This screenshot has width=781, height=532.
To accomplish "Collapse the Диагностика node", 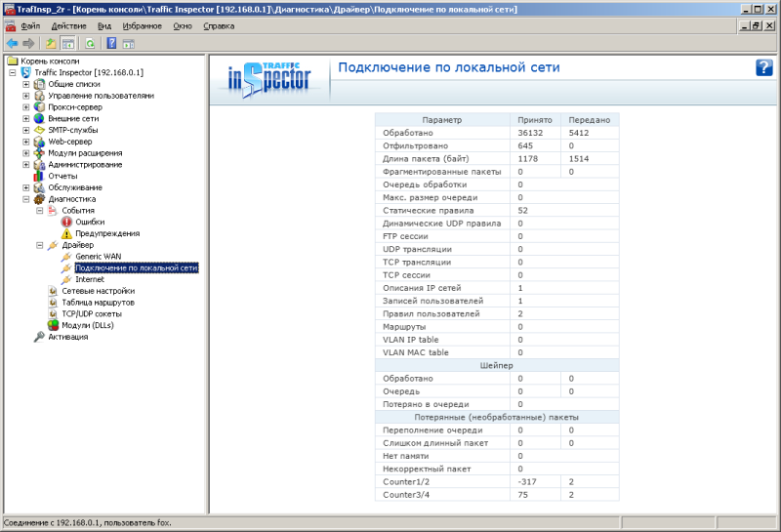I will point(26,199).
